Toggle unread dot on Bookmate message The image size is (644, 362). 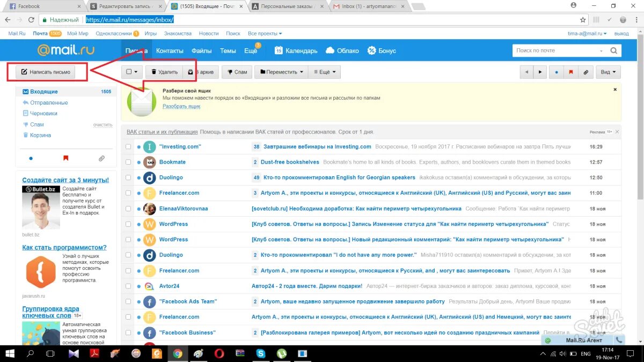point(138,162)
